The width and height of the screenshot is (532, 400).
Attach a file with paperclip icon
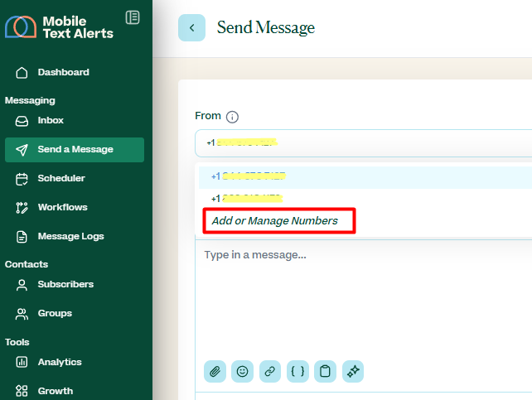click(x=215, y=372)
